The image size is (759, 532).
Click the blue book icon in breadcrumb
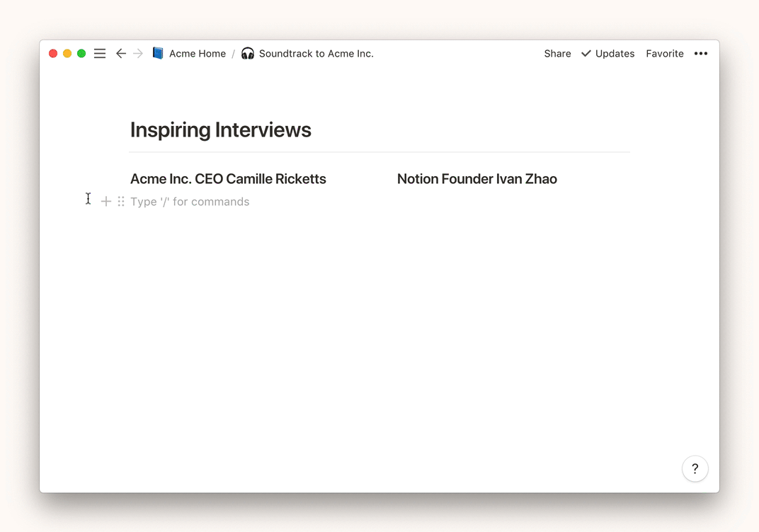tap(158, 54)
